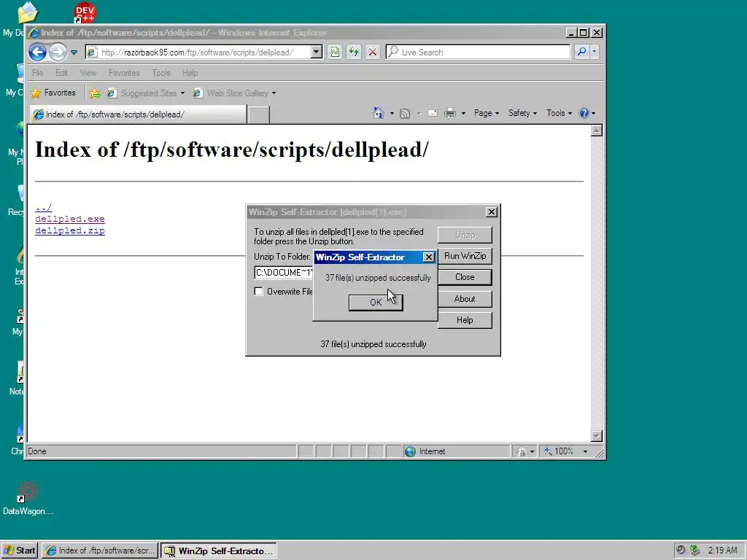Open the Tools menu in menu bar

161,73
